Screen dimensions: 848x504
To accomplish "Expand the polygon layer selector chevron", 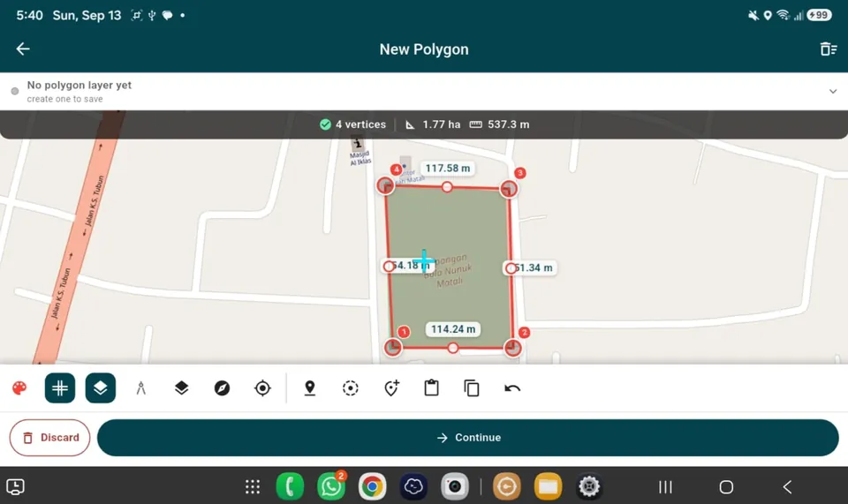I will [833, 91].
